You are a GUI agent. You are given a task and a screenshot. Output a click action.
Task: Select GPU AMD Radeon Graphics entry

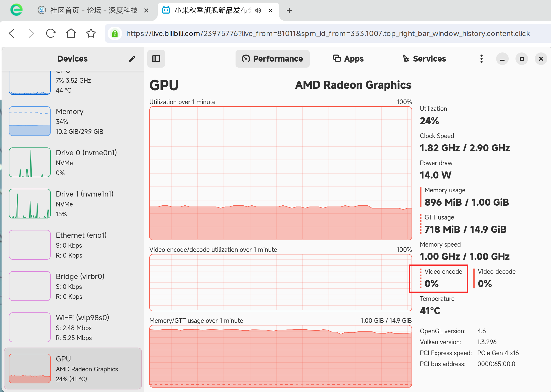coord(73,369)
